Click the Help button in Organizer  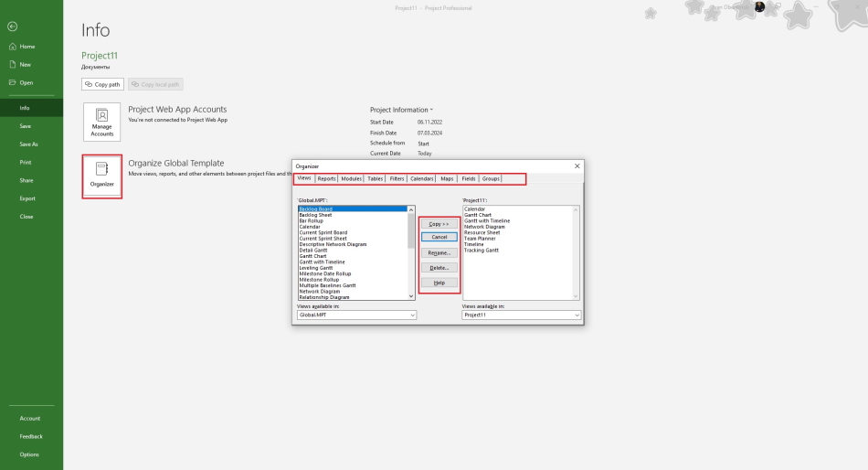tap(439, 283)
